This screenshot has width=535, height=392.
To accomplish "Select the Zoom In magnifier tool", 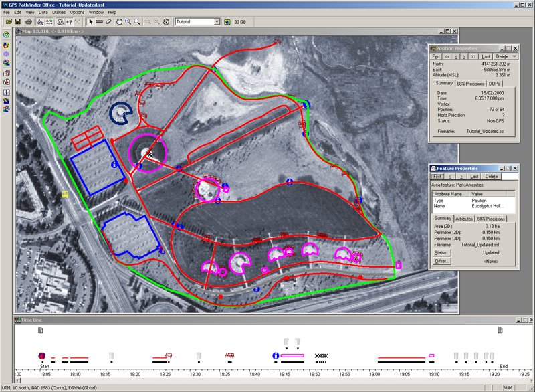I will 128,22.
